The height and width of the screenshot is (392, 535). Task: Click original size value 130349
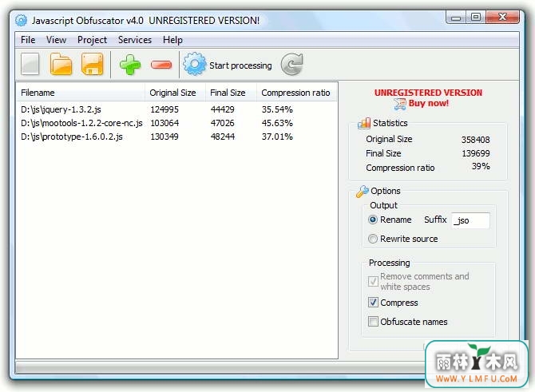pos(164,137)
